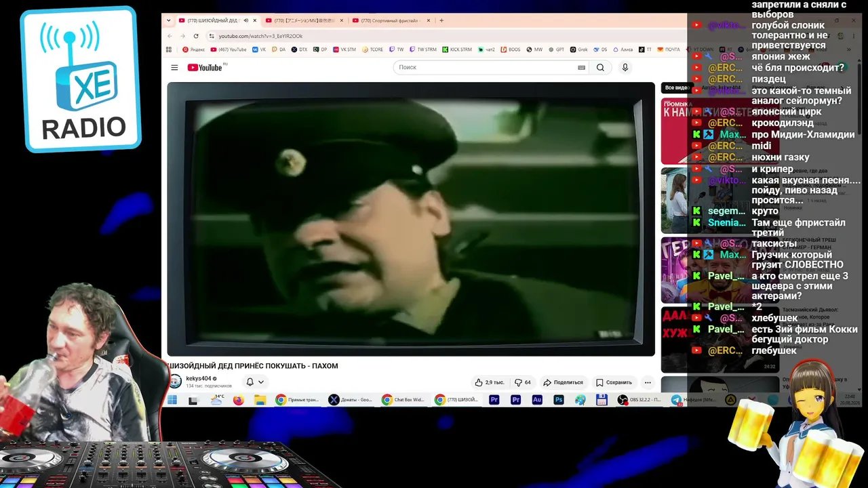Switch to Донаты window in taskbar
Screen dimensions: 868x488
click(350, 400)
